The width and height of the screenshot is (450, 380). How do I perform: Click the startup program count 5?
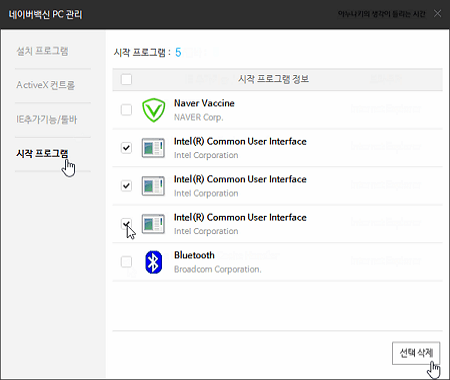[178, 52]
